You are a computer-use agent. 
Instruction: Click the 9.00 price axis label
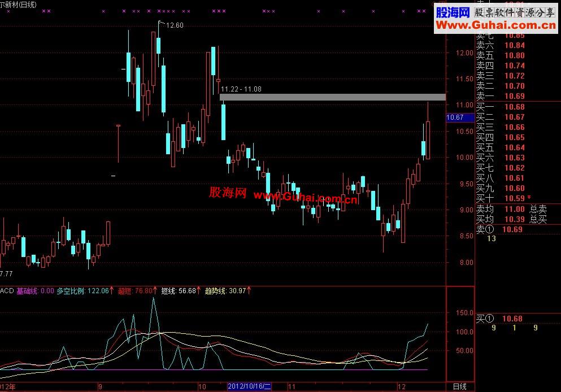(466, 210)
